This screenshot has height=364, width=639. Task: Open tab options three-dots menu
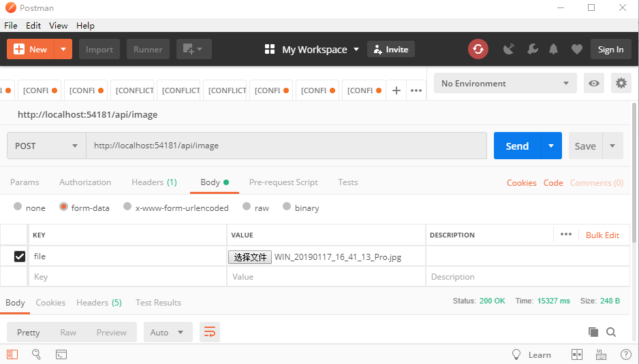(x=416, y=90)
